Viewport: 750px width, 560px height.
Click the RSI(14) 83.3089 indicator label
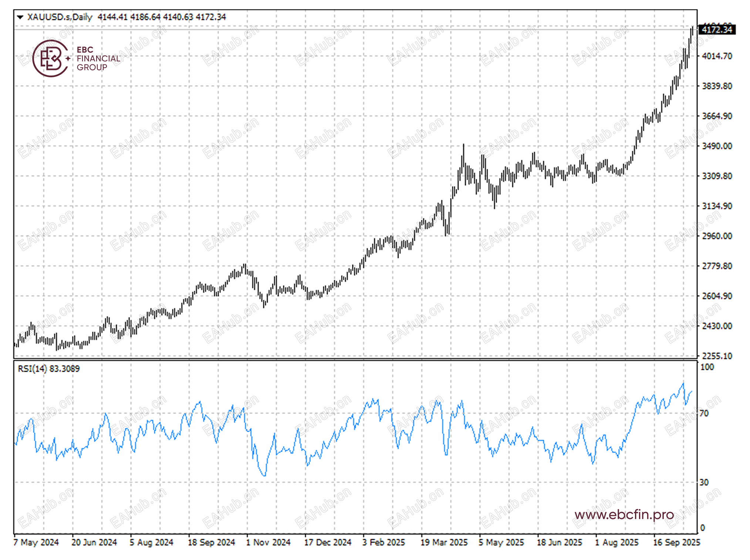coord(49,368)
